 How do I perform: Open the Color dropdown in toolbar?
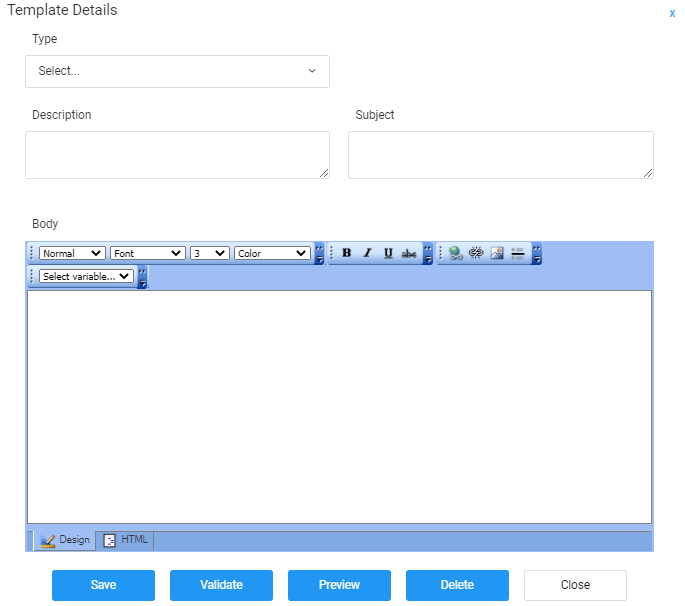[x=272, y=254]
